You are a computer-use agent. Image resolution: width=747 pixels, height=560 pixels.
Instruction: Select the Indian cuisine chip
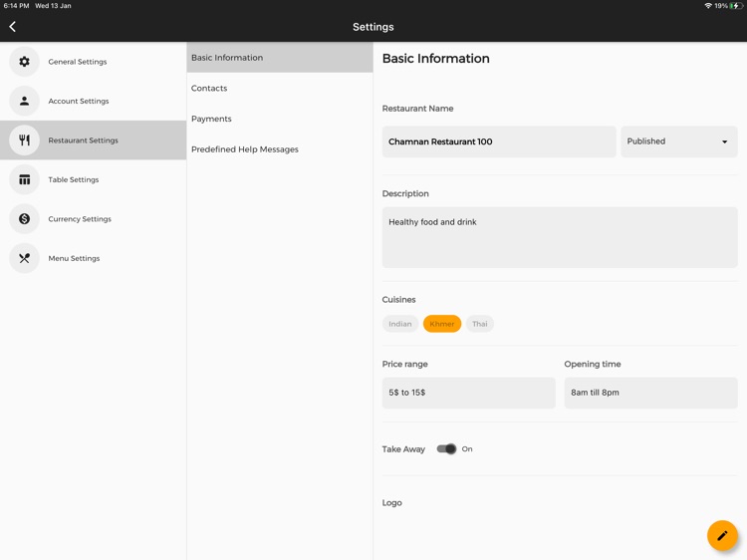click(x=400, y=324)
